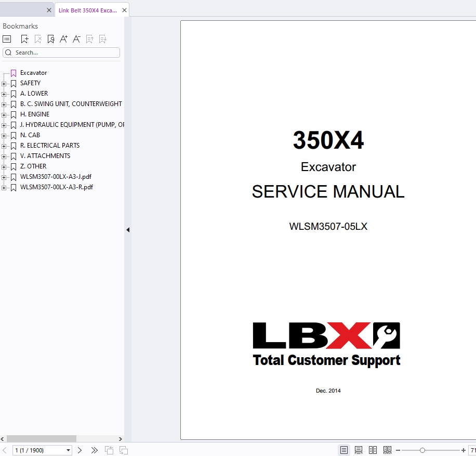Open the page number dropdown
This screenshot has width=476, height=456.
[x=68, y=450]
